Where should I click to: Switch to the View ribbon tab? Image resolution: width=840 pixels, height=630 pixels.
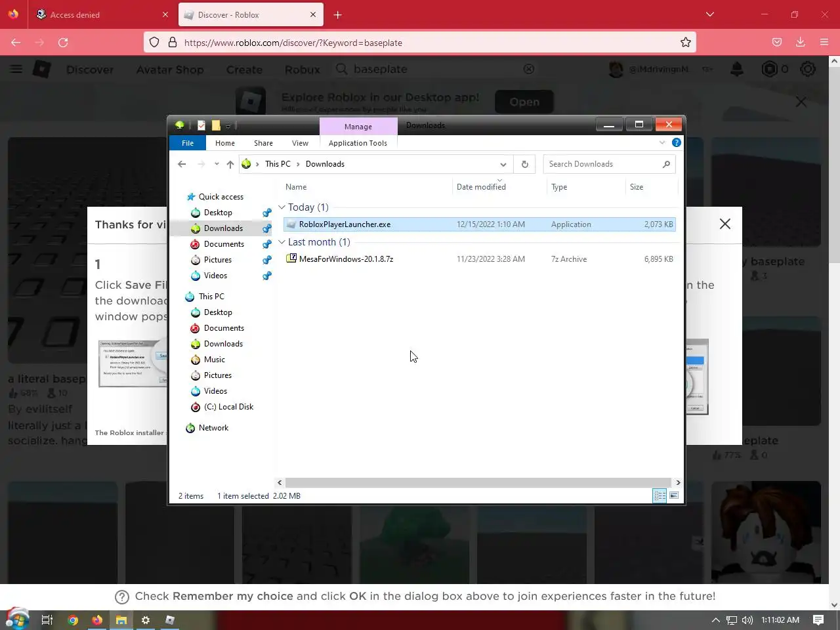pos(300,143)
